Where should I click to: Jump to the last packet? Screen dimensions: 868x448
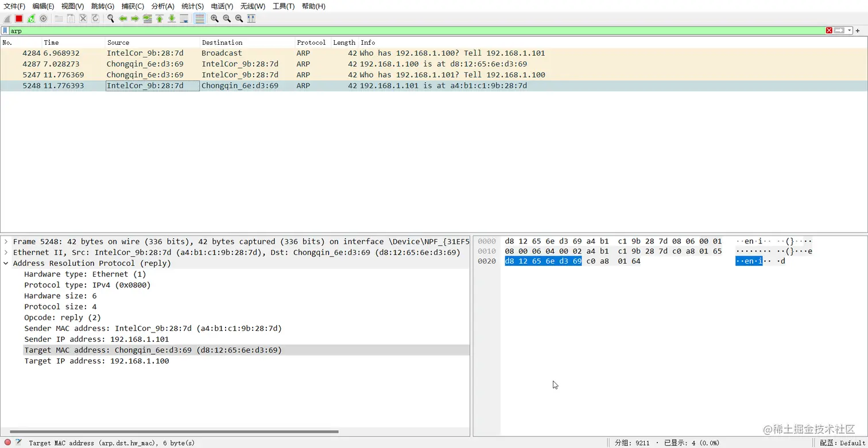point(172,18)
